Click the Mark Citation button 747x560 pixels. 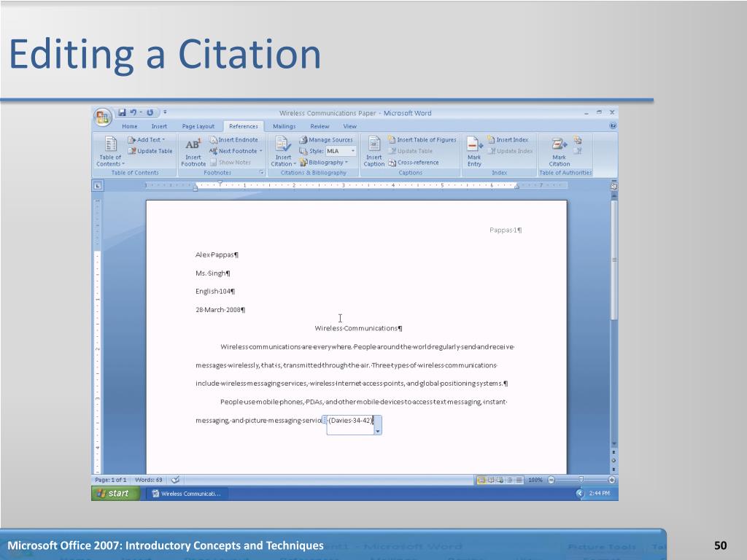[x=560, y=152]
